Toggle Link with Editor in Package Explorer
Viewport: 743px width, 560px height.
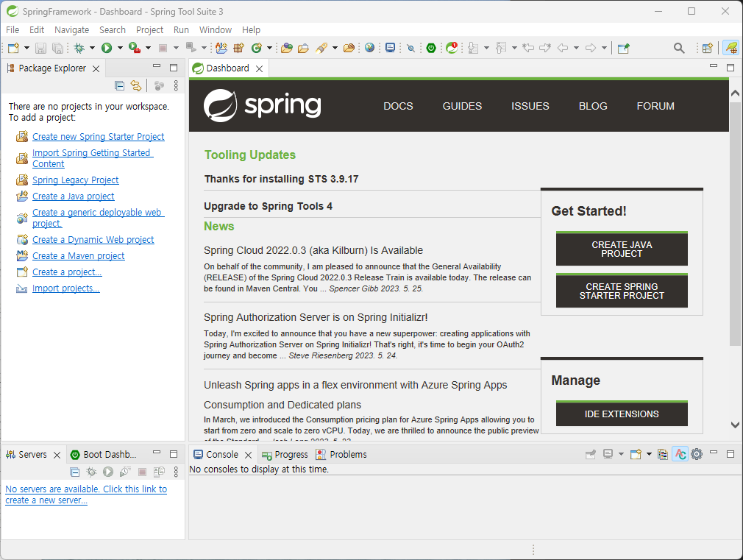click(136, 85)
